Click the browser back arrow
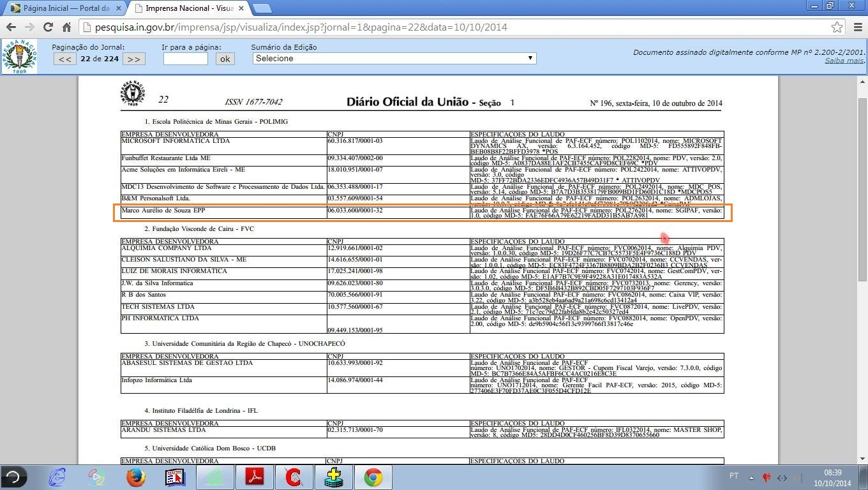The height and width of the screenshot is (490, 868). (x=11, y=27)
